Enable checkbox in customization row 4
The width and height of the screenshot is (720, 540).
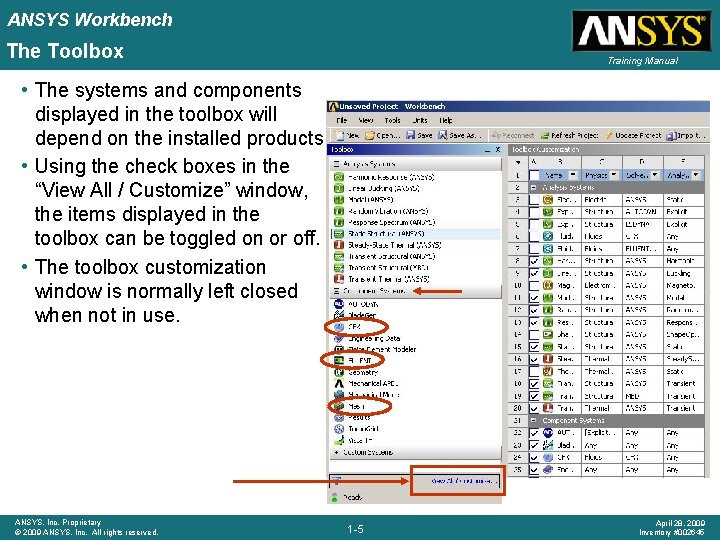tap(534, 212)
